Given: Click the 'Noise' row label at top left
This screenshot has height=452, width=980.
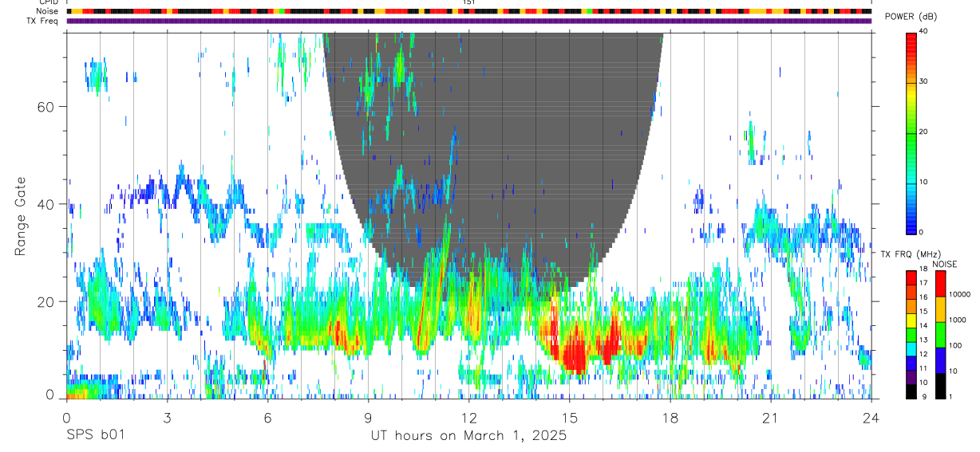Looking at the screenshot, I should point(49,12).
